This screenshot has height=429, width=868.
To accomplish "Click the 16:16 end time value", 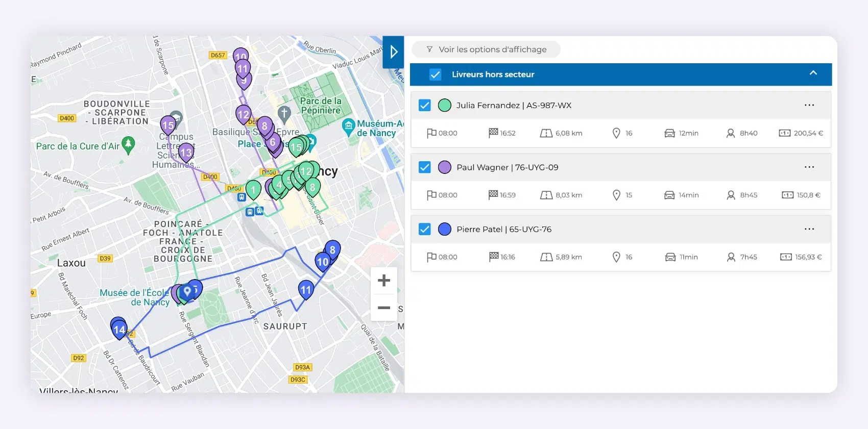I will pyautogui.click(x=508, y=257).
